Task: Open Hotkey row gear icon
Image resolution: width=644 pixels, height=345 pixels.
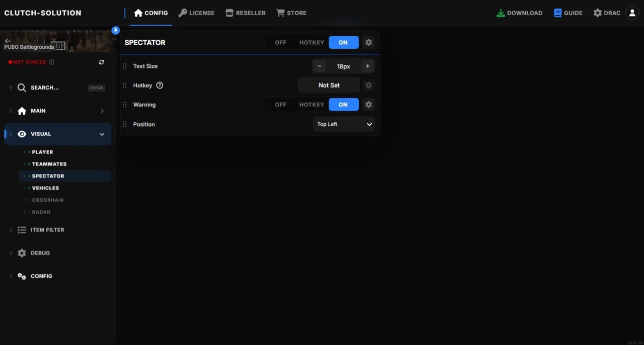Action: (x=369, y=85)
